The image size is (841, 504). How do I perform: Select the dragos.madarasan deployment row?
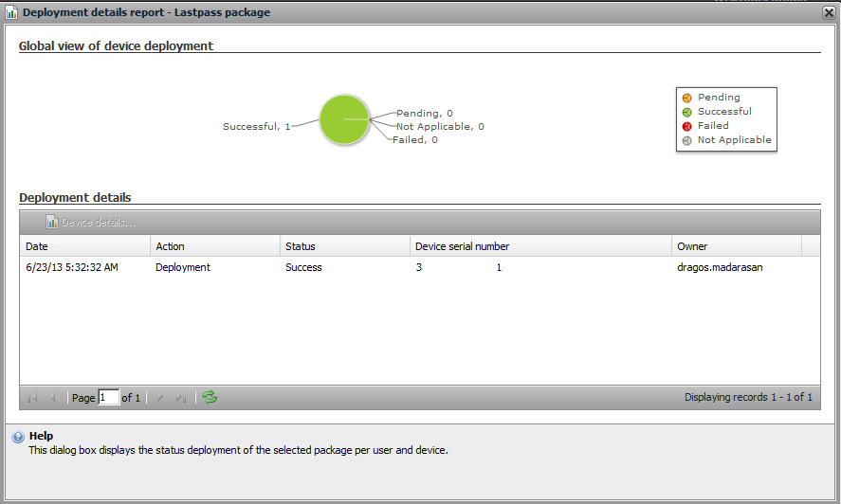419,268
